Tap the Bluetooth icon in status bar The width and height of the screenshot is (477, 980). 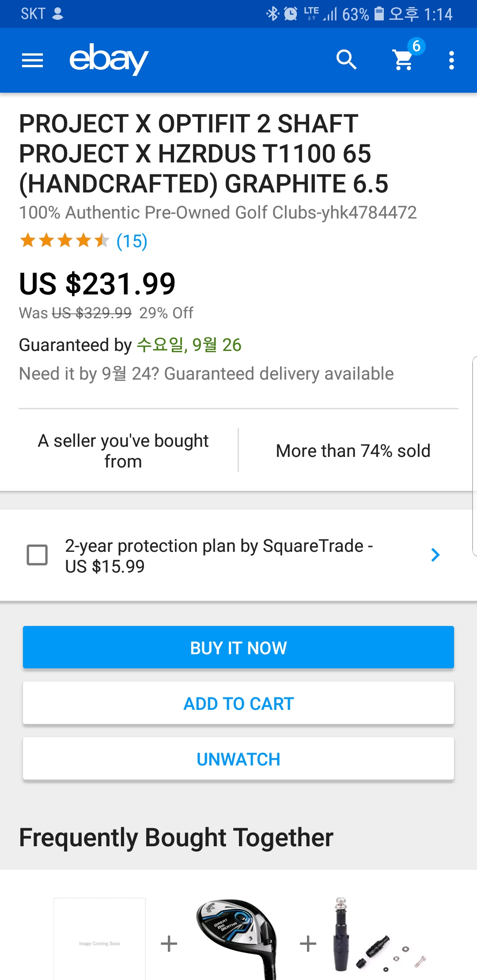point(273,14)
